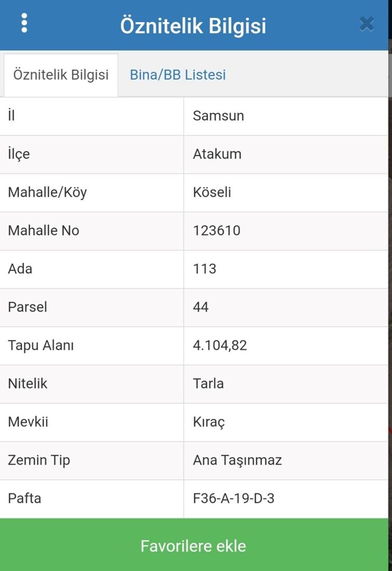Screen dimensions: 392x571
Task: Select the Ada value 113
Action: 204,269
